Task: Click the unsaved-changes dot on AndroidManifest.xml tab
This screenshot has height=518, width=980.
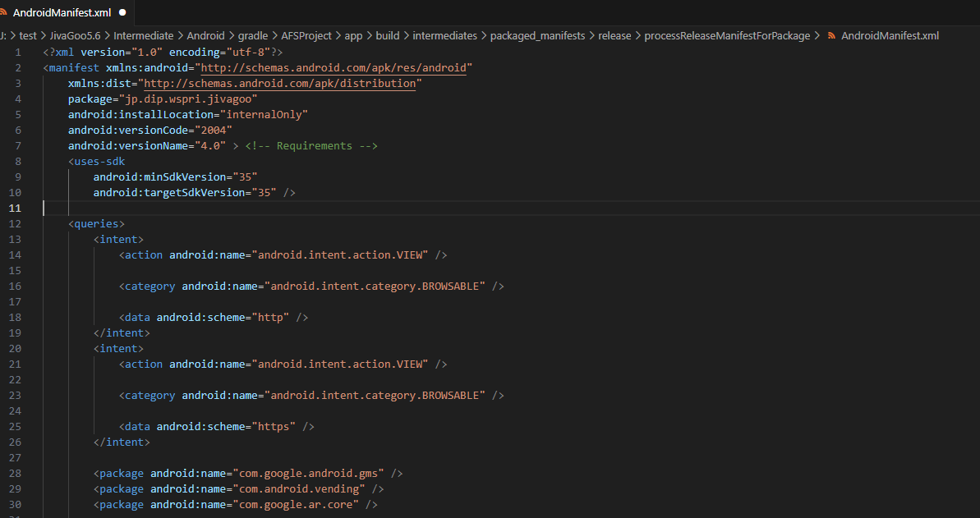Action: tap(122, 12)
